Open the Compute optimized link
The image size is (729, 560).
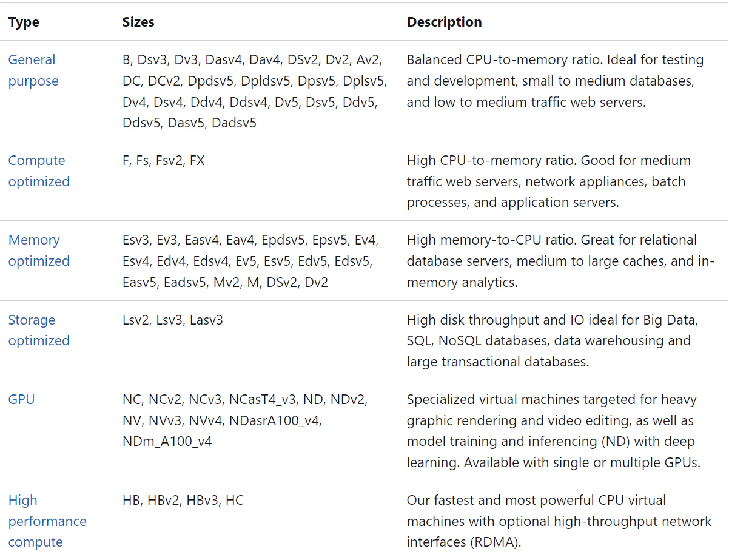pyautogui.click(x=39, y=171)
